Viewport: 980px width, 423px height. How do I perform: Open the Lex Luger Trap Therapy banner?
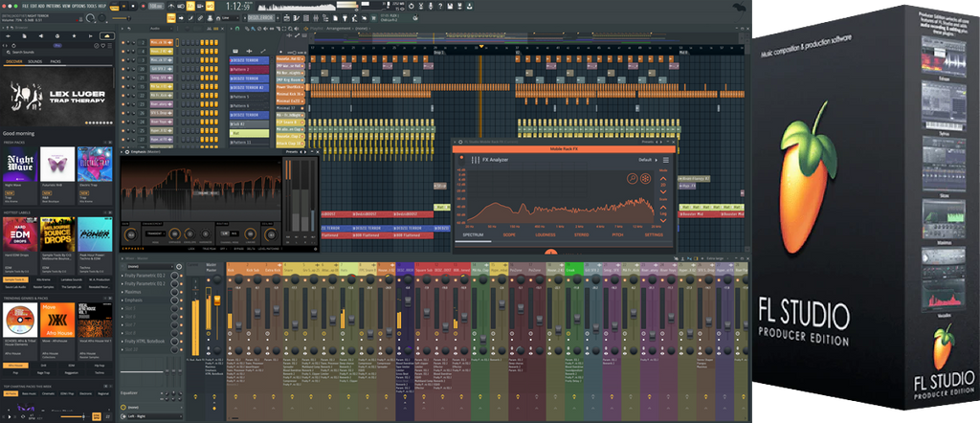pyautogui.click(x=58, y=96)
